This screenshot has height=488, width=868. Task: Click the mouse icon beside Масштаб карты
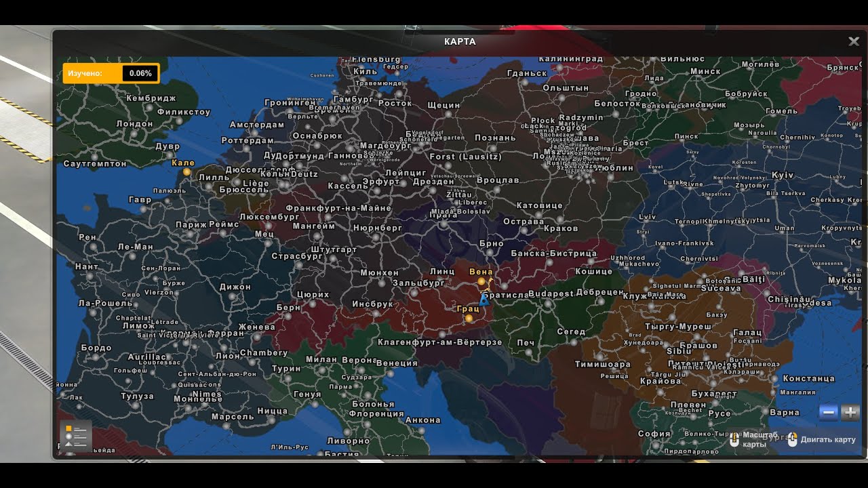pyautogui.click(x=734, y=439)
